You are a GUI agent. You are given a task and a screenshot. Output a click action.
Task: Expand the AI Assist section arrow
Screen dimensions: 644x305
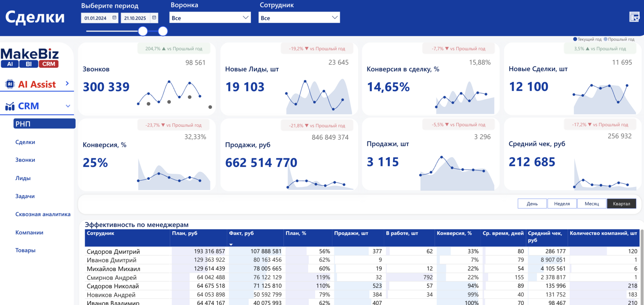[67, 83]
